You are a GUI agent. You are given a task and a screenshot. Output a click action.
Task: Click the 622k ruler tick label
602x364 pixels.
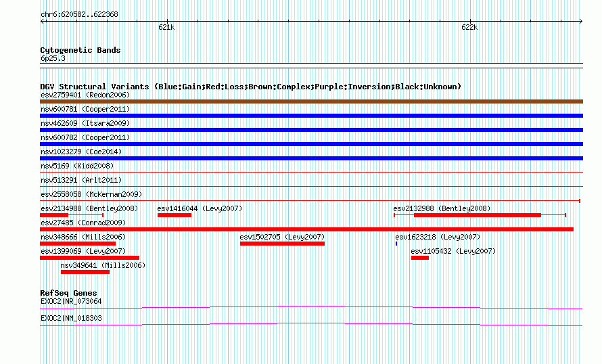(x=469, y=27)
